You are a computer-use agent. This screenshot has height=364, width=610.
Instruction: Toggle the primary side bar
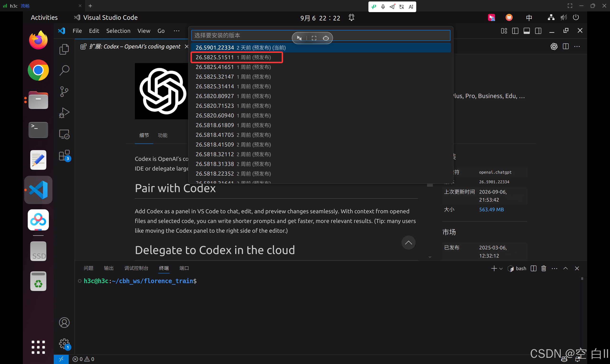[x=515, y=31]
